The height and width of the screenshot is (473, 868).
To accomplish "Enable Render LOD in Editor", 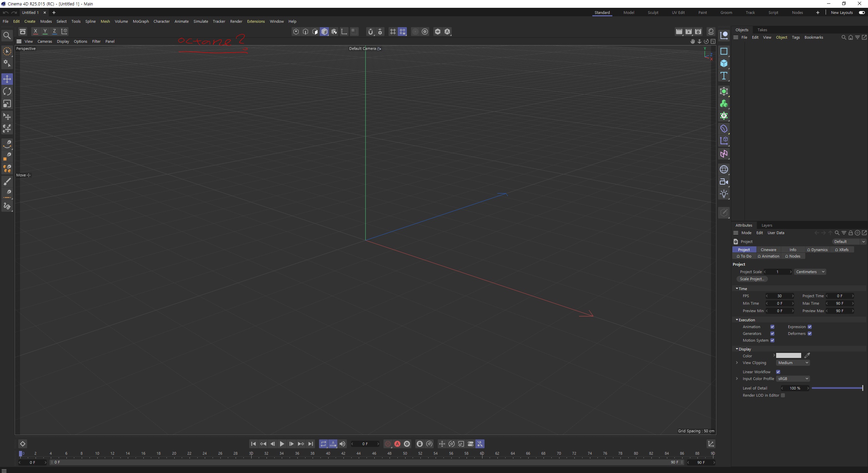I will (x=783, y=395).
